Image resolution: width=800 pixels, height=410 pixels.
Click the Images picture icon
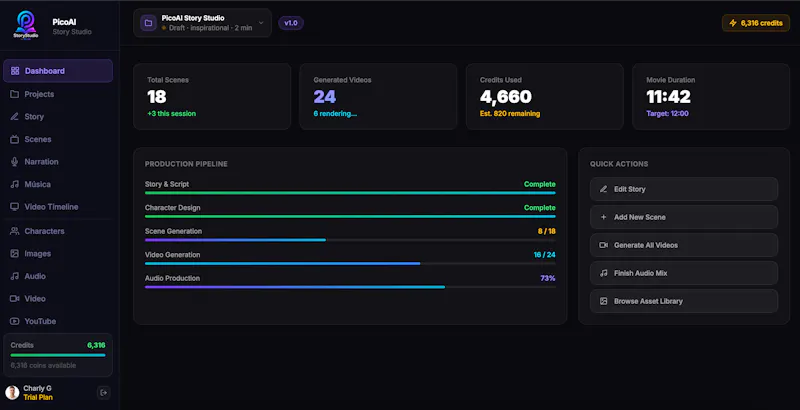[x=15, y=253]
